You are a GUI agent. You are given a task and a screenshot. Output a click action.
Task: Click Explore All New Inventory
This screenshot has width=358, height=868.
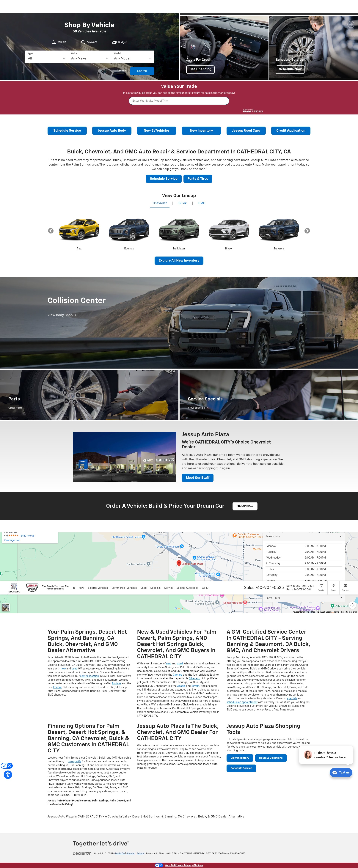click(179, 260)
